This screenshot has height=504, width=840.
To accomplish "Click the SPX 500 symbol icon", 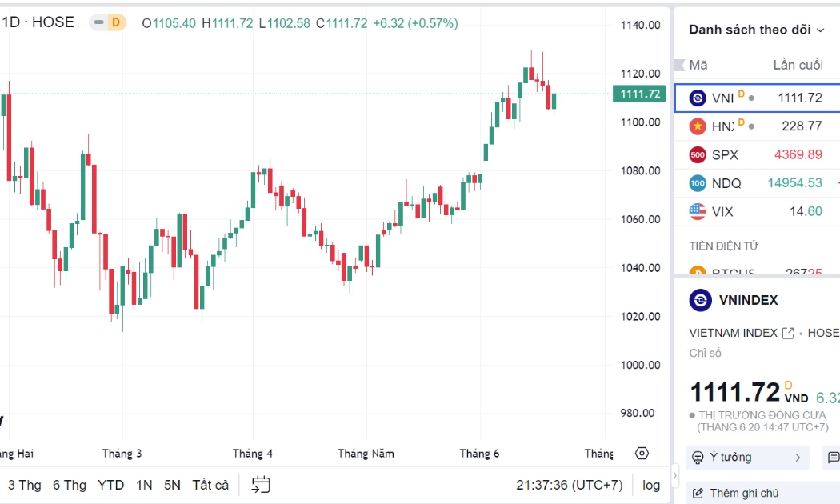I will coord(698,154).
